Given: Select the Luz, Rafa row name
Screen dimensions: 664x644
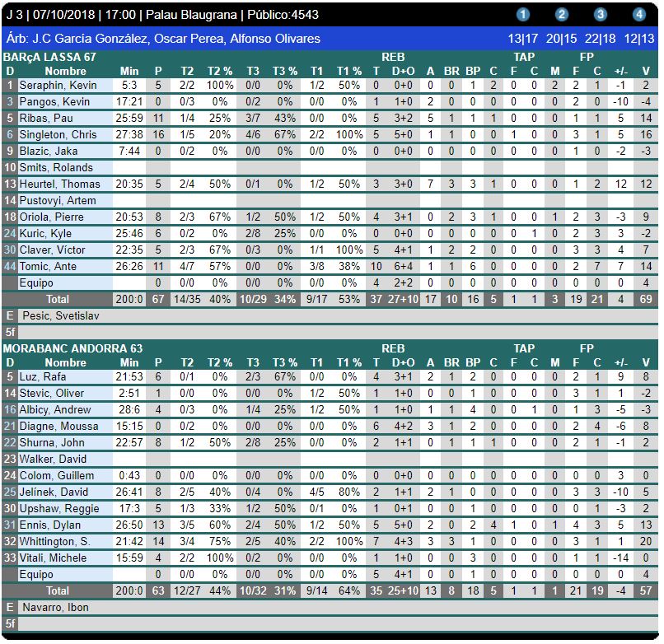Looking at the screenshot, I should tap(42, 377).
